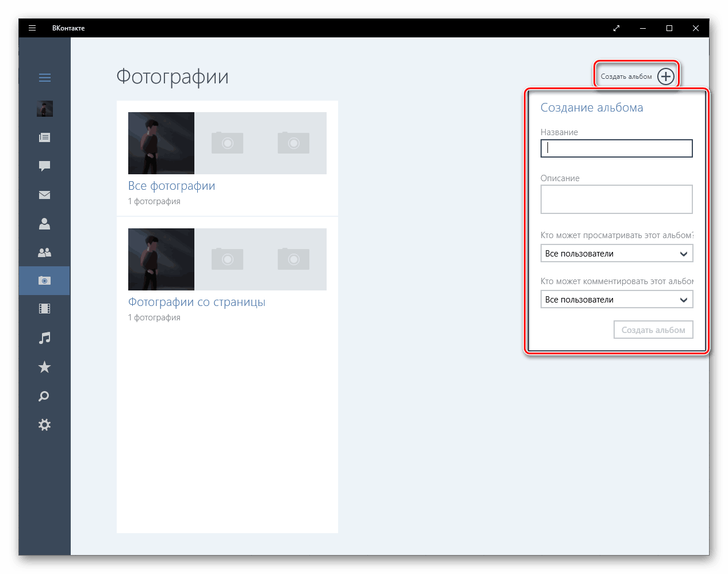The image size is (728, 574).
Task: Click the disabled 'Создать альбом' form button
Action: (653, 330)
